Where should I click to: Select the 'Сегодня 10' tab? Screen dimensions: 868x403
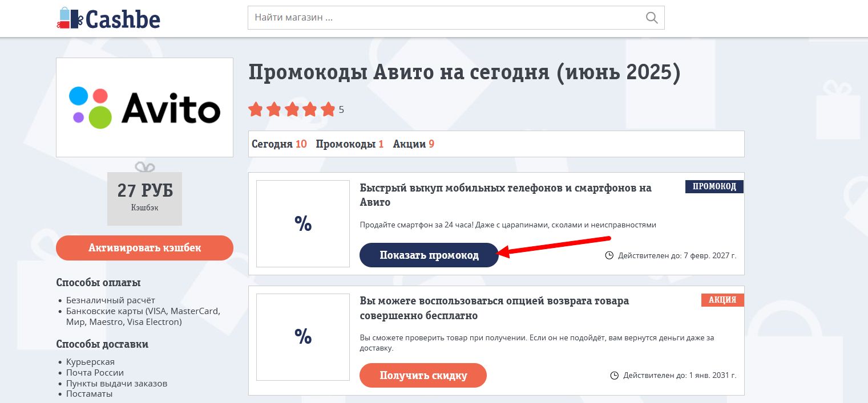click(x=279, y=144)
